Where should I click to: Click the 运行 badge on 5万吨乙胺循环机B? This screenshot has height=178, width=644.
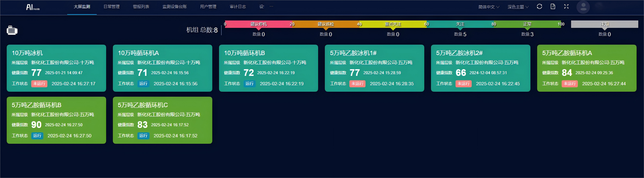[37, 136]
